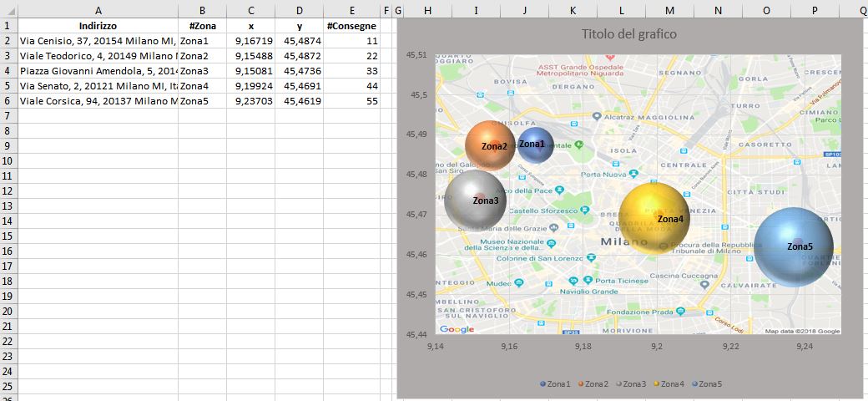Select the Zona3 gray bubble

[475, 200]
